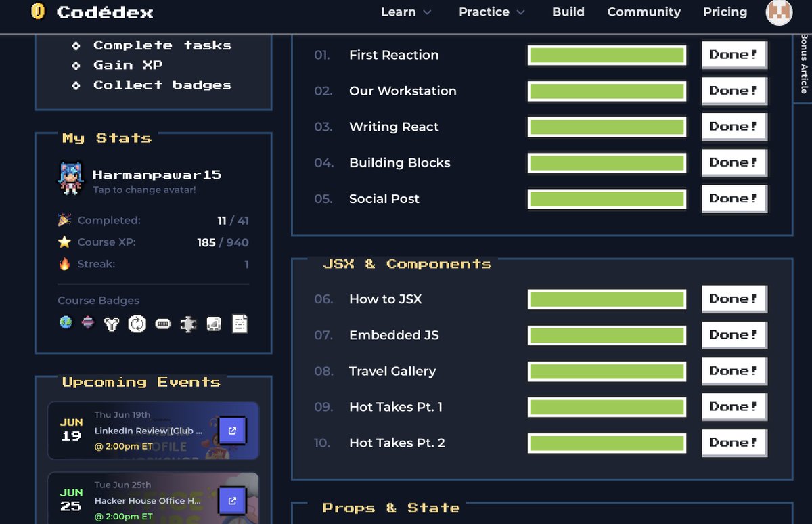Click Done! for Social Post
This screenshot has height=524, width=812.
pos(734,198)
